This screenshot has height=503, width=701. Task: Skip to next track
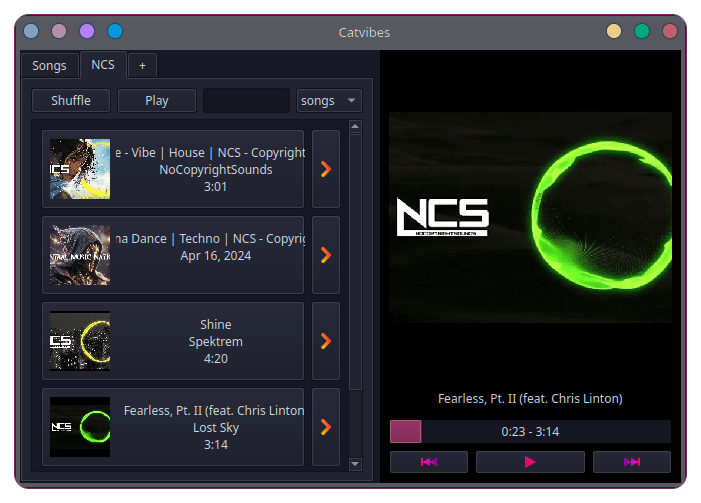632,462
